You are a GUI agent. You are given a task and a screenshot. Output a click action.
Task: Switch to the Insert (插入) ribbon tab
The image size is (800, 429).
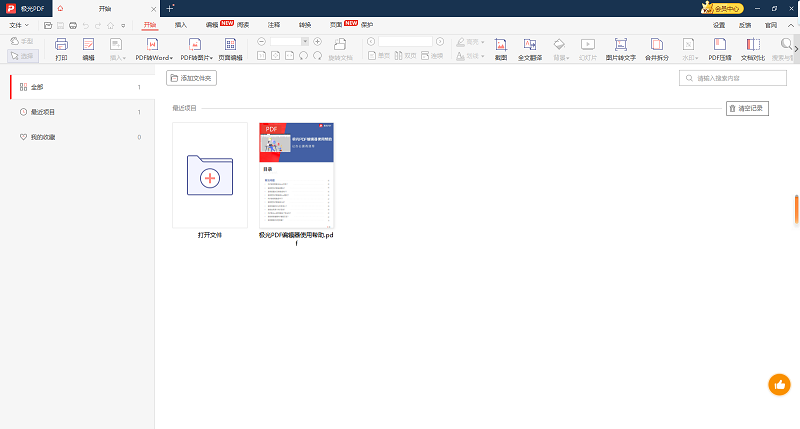coord(181,24)
